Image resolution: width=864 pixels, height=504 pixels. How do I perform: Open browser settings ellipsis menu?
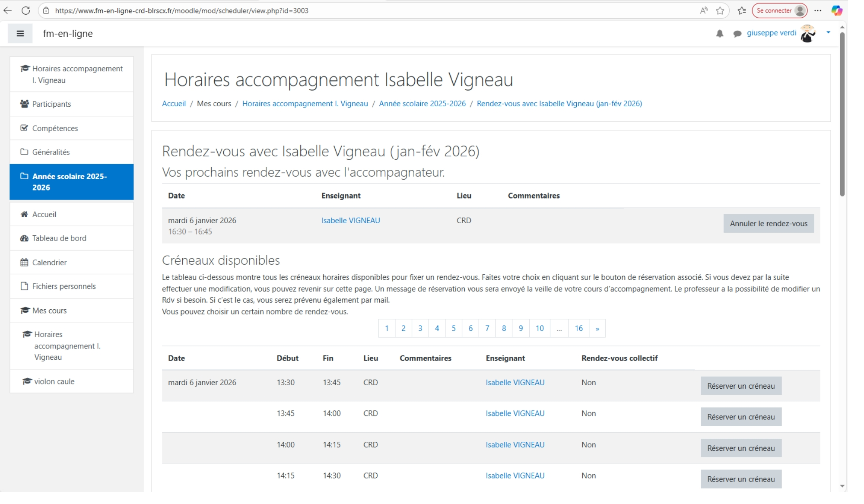pos(818,11)
